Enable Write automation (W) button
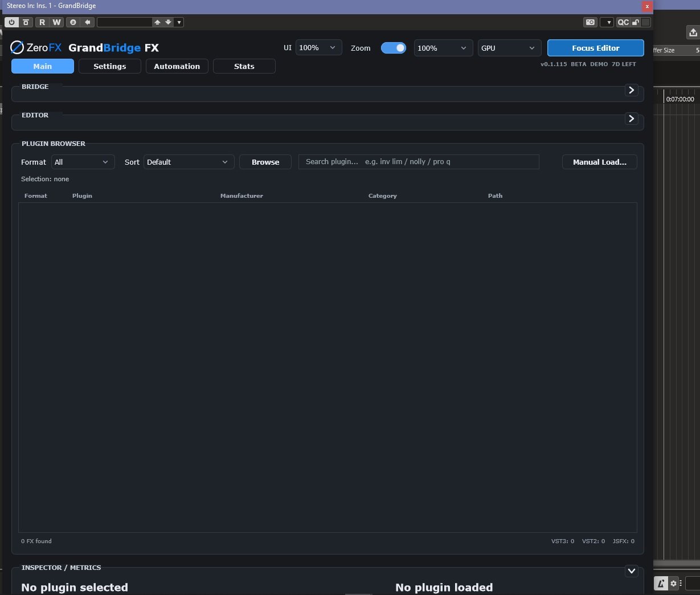 pyautogui.click(x=56, y=22)
